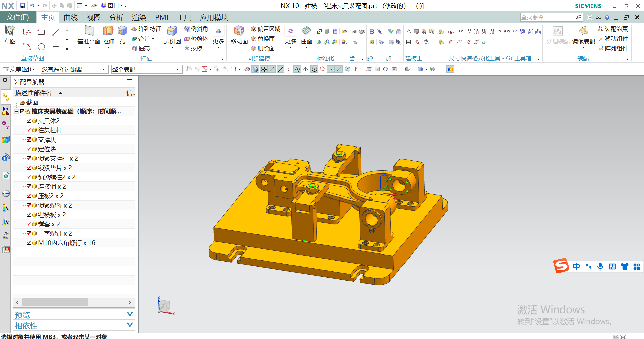
Task: Click the Sogou microphone voice input icon
Action: point(600,266)
